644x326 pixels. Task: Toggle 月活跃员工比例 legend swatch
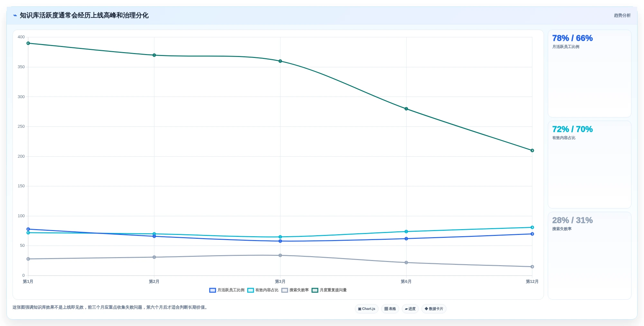tap(212, 290)
